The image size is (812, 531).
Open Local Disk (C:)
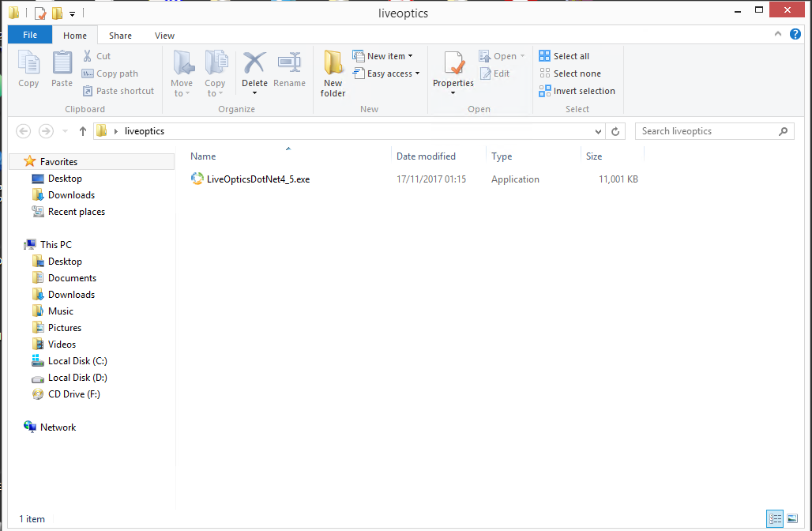click(77, 360)
